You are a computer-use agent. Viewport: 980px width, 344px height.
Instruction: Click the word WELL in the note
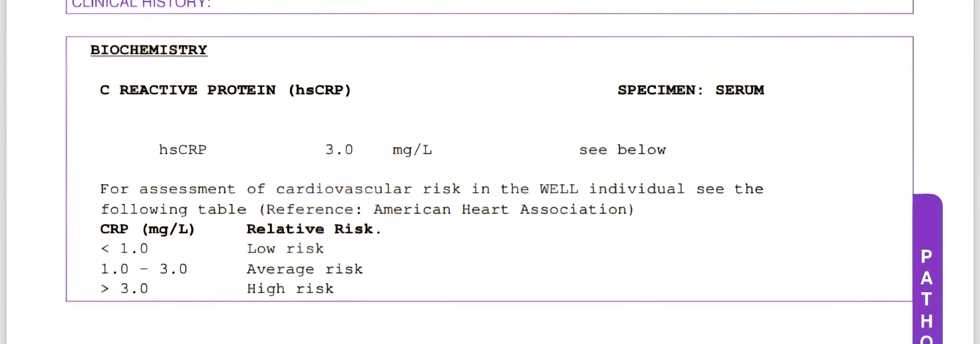(x=559, y=189)
